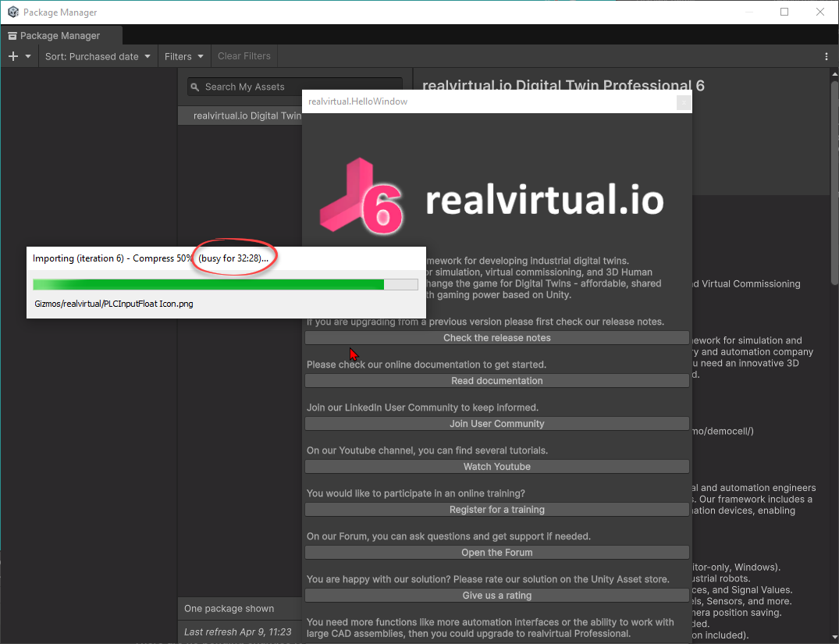Focus the Search My Assets field
The width and height of the screenshot is (839, 644).
point(295,87)
